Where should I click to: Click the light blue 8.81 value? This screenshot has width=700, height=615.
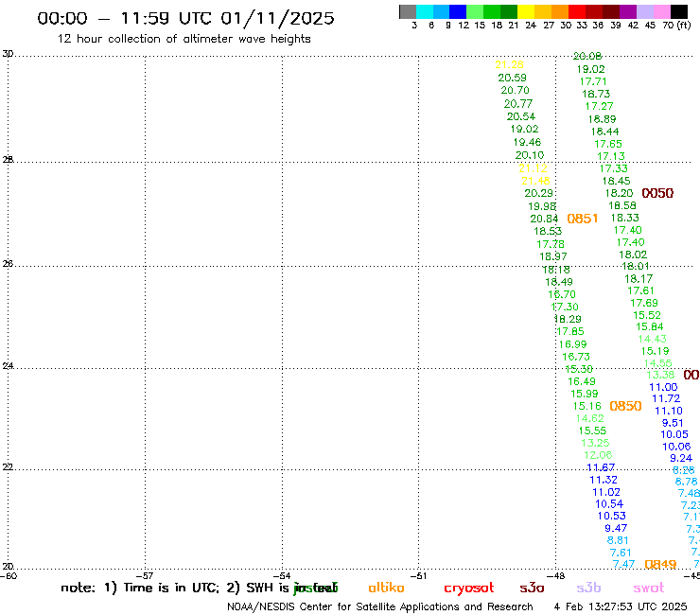pos(618,540)
